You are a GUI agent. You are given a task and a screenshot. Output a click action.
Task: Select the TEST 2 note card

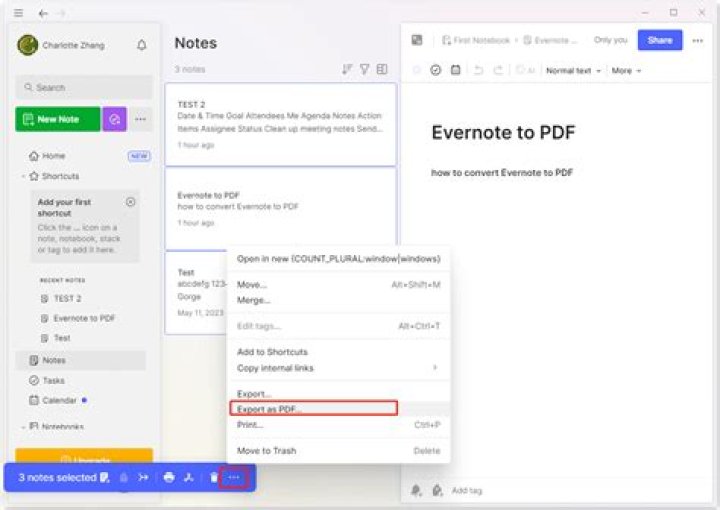(281, 124)
